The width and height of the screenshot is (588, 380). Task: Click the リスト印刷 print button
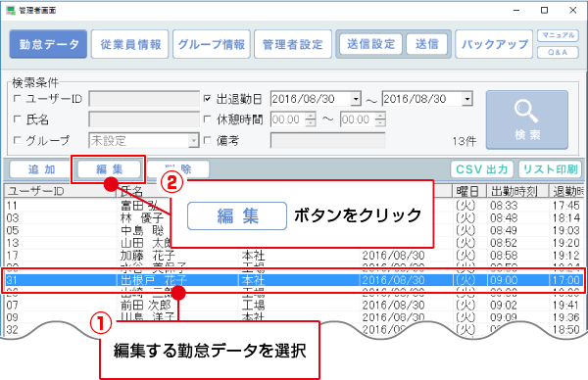click(x=550, y=169)
